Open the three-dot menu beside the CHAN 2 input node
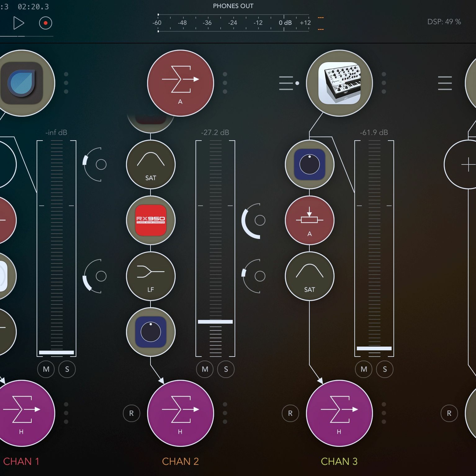The width and height of the screenshot is (476, 476). (x=225, y=83)
